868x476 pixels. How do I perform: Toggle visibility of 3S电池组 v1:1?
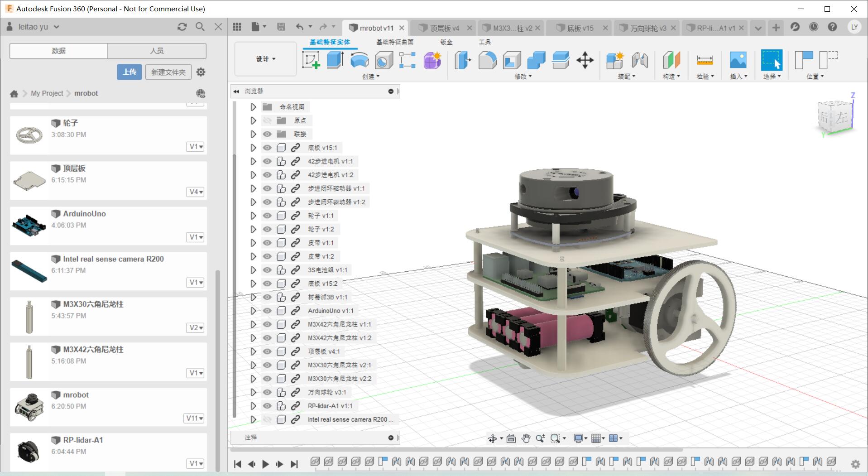click(267, 270)
